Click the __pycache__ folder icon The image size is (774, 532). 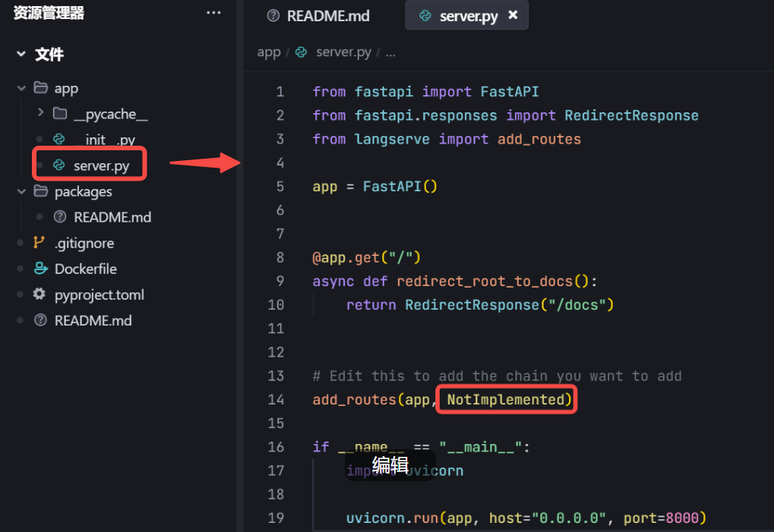pyautogui.click(x=60, y=114)
